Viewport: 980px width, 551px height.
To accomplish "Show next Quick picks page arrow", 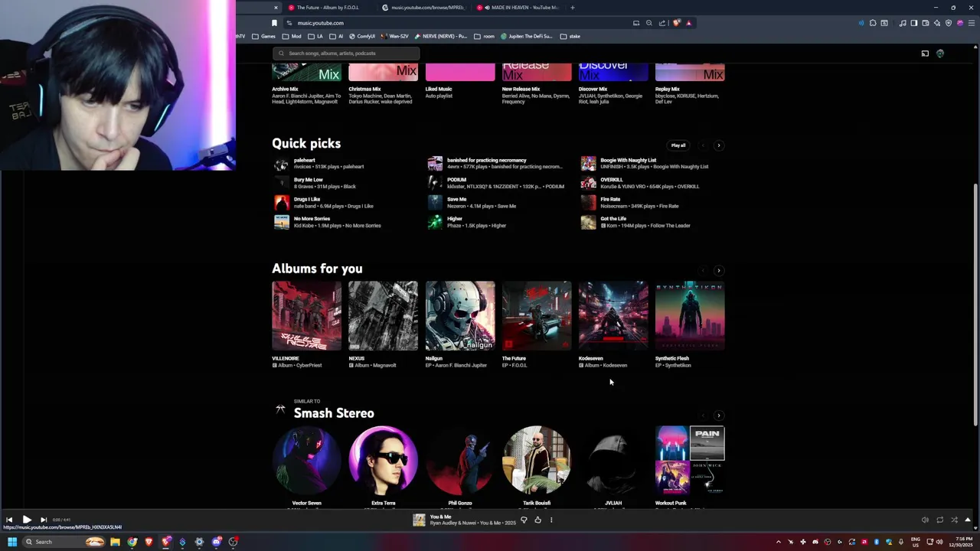I will 718,145.
